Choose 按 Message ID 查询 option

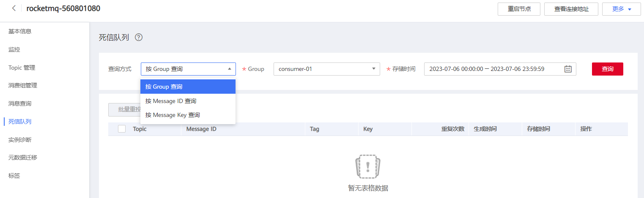[x=188, y=101]
